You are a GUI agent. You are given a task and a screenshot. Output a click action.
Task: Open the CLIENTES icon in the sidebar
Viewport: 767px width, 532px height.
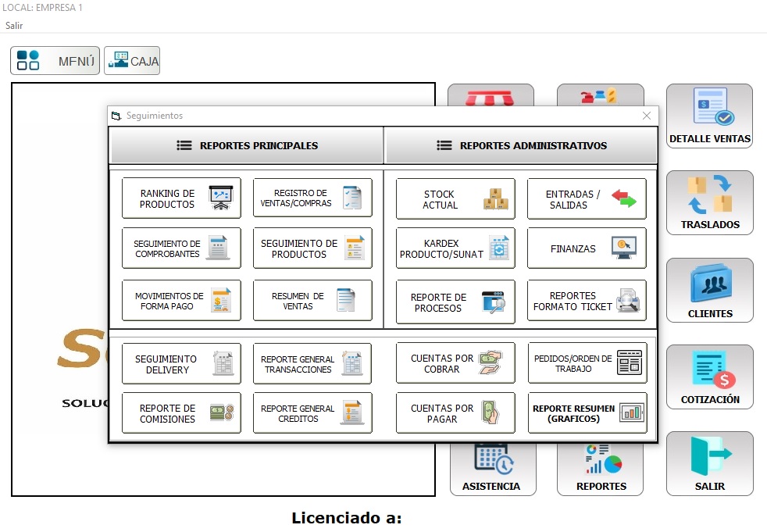709,290
